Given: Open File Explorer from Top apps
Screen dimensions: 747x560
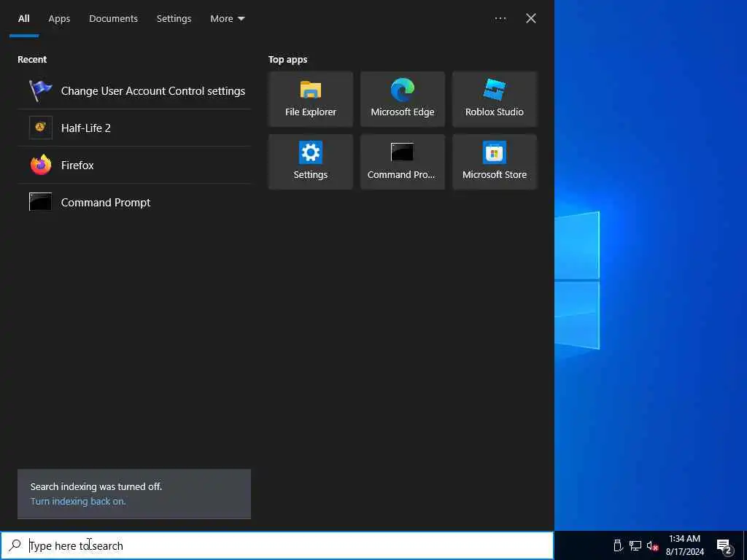Looking at the screenshot, I should tap(311, 99).
